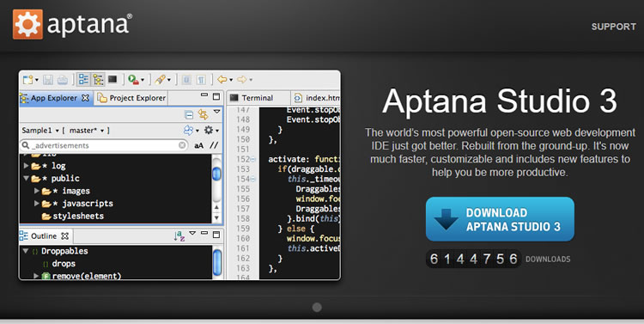Click the Collapse All icon in App Explorer
This screenshot has height=324, width=644.
pos(189,114)
